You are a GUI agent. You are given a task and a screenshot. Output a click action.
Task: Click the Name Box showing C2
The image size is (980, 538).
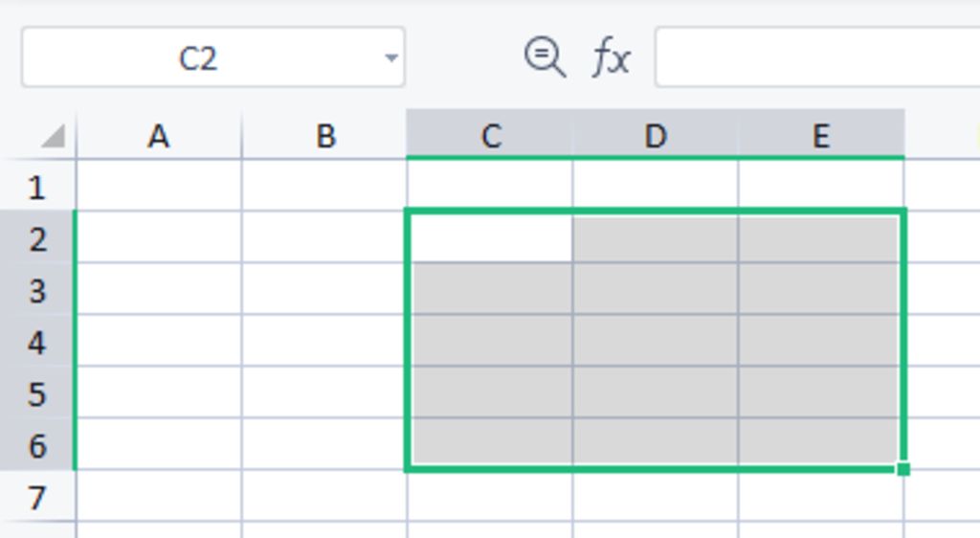click(x=198, y=58)
